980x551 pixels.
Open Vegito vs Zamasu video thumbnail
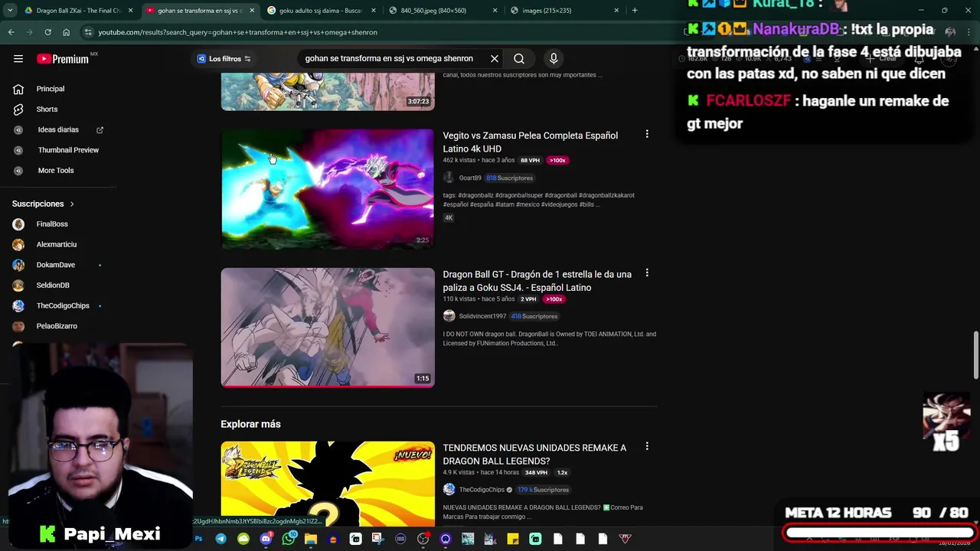point(328,188)
